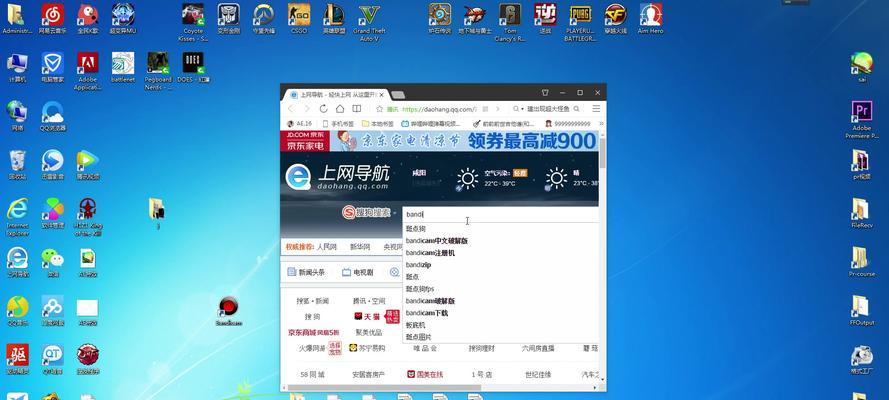This screenshot has height=400, width=889.
Task: Open the 电脑管家 shield icon
Action: pyautogui.click(x=53, y=67)
